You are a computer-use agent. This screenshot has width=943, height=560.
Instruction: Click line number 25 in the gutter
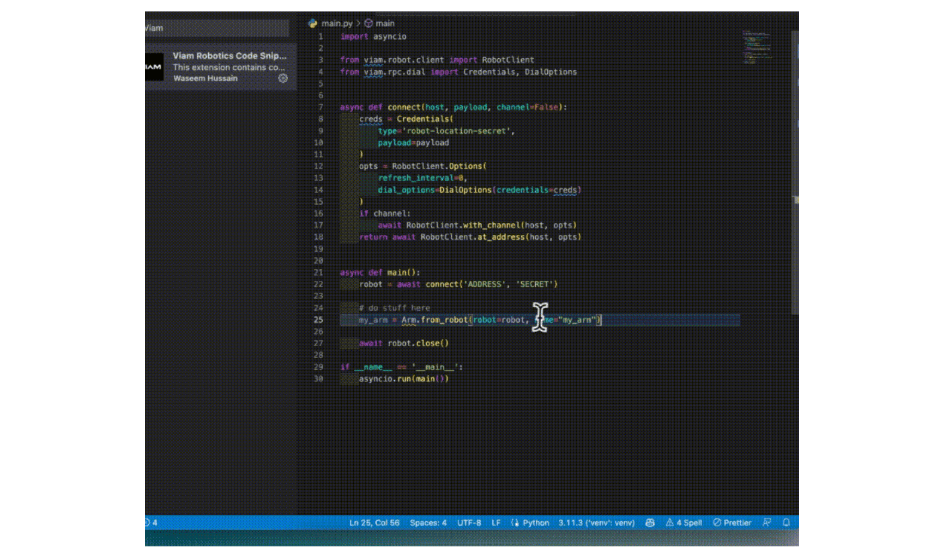[318, 320]
